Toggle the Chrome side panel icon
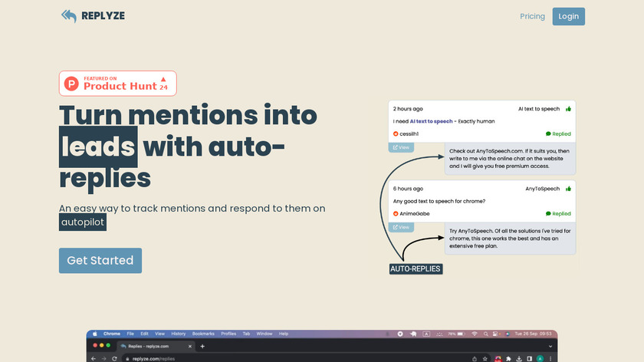Image resolution: width=644 pixels, height=362 pixels. coord(530,359)
